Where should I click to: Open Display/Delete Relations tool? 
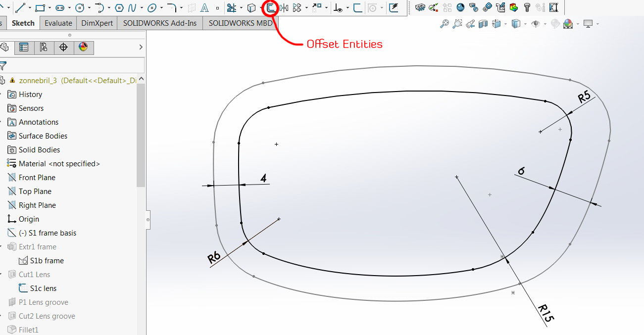338,7
